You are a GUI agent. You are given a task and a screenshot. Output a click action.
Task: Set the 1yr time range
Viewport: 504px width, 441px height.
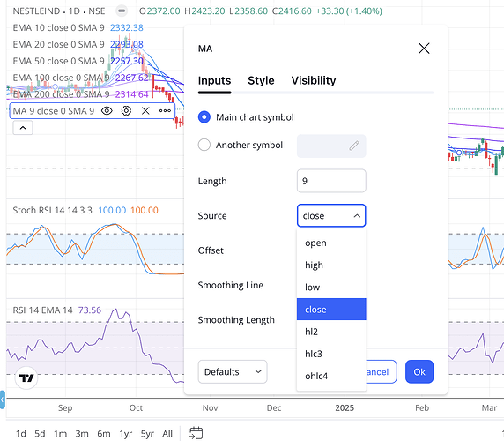coord(126,434)
